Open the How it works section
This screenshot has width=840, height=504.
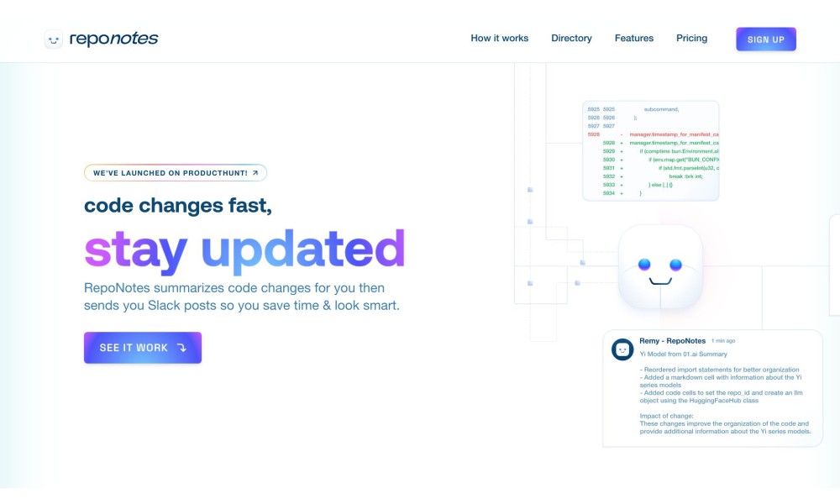499,38
